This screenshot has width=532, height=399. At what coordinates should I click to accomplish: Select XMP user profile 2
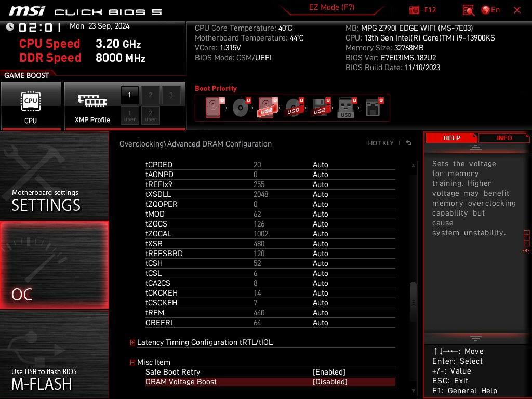150,115
